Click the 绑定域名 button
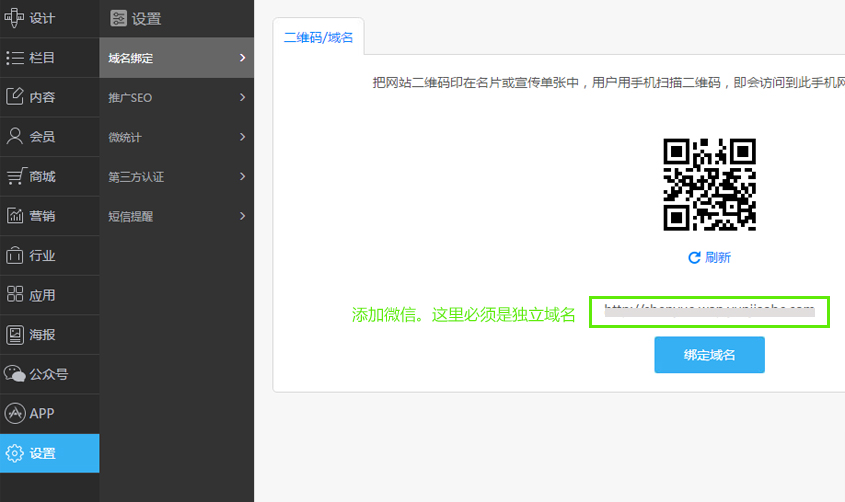This screenshot has width=845, height=502. coord(709,354)
